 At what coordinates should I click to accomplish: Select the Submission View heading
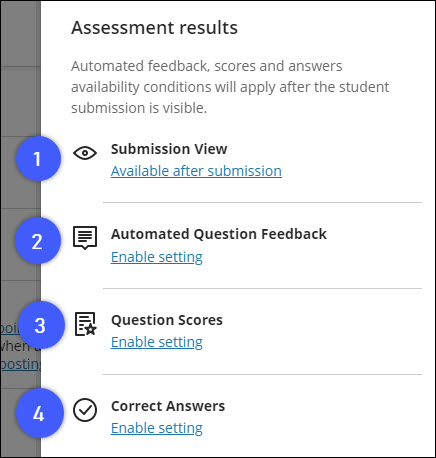coord(169,149)
